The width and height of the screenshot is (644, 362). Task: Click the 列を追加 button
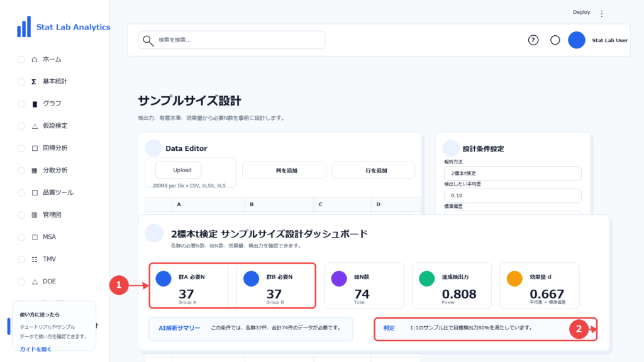pos(284,170)
